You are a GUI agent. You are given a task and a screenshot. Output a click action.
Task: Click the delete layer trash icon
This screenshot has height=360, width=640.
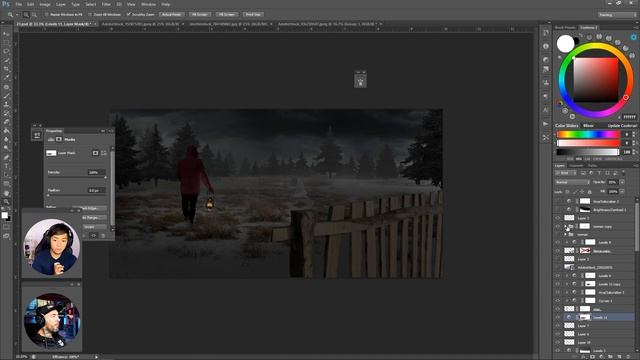click(629, 357)
